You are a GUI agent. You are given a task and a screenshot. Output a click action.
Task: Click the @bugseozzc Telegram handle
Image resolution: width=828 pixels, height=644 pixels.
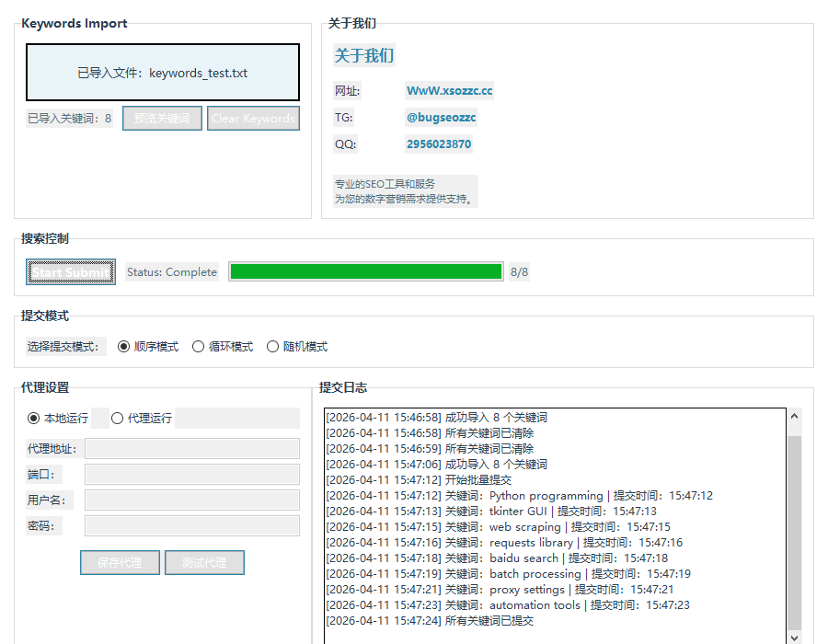pyautogui.click(x=441, y=118)
